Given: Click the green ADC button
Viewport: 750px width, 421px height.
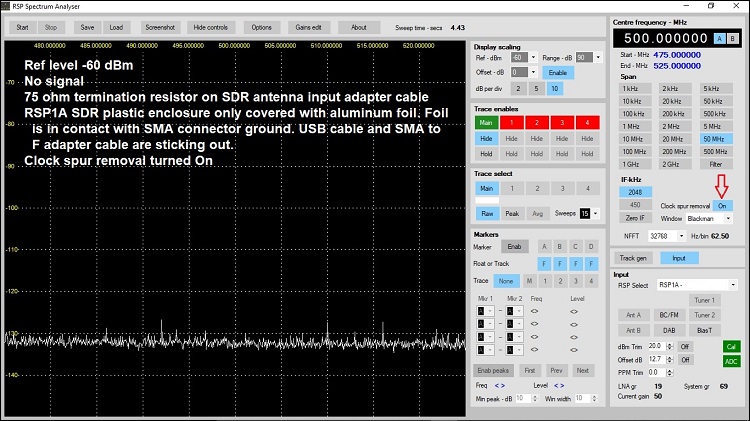Looking at the screenshot, I should 732,360.
